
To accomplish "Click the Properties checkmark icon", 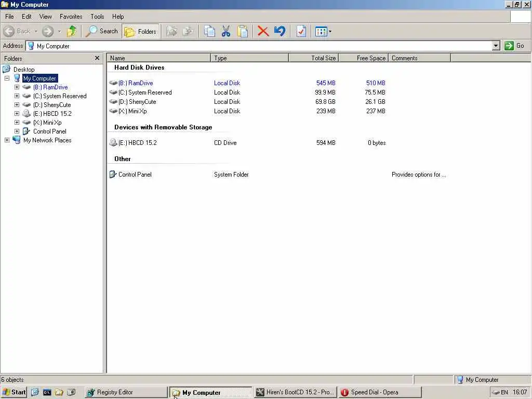I will 301,32.
